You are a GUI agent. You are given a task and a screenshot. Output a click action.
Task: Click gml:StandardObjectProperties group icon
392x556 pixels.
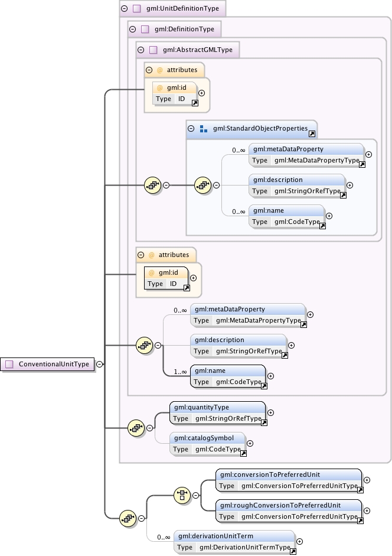tap(204, 129)
